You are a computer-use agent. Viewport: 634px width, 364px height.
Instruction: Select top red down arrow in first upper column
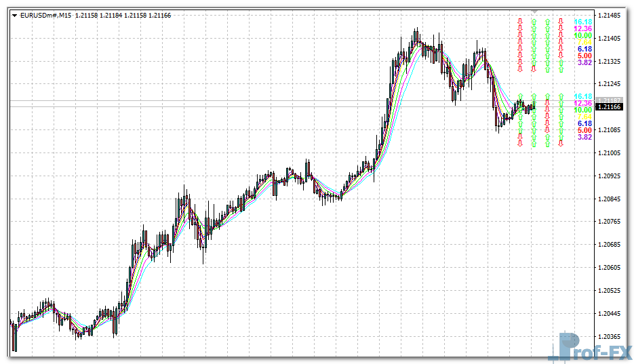point(520,22)
